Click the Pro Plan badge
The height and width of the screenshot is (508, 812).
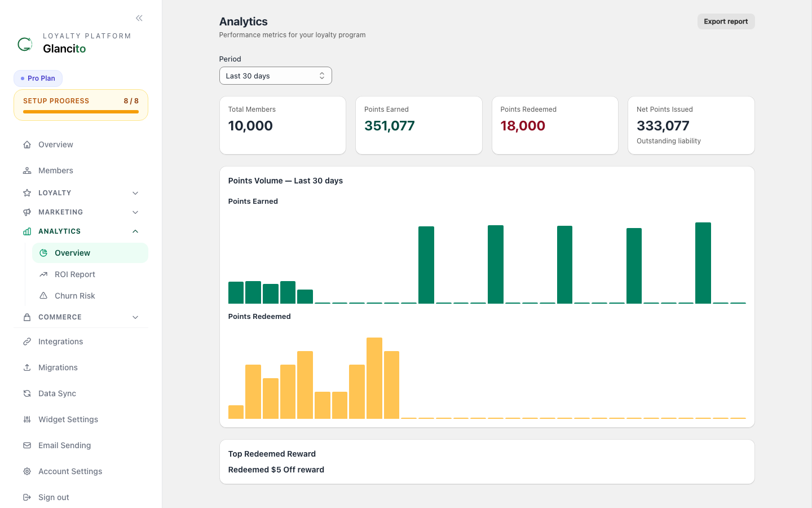(38, 78)
